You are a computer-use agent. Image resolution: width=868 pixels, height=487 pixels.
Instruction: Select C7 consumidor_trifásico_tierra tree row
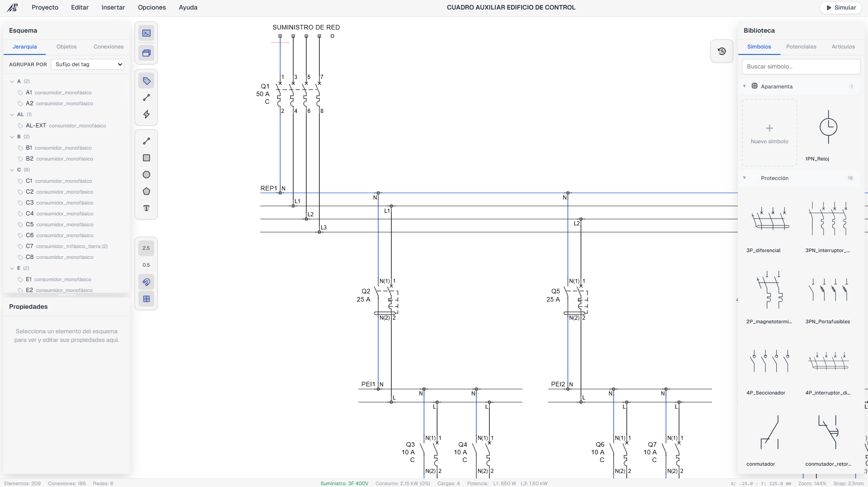(x=66, y=246)
